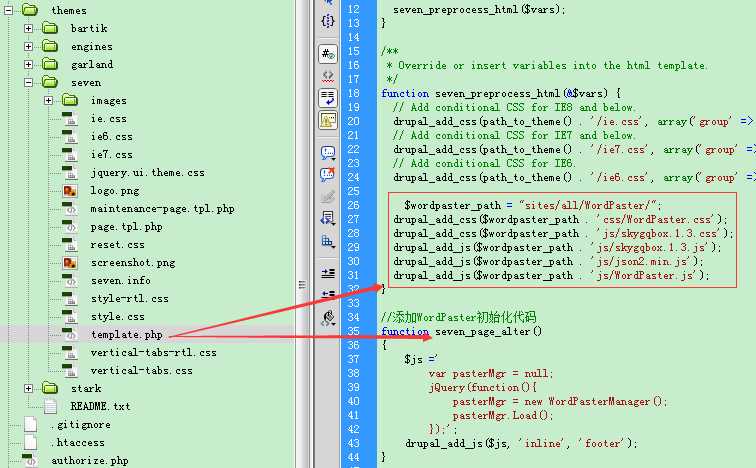The width and height of the screenshot is (756, 468).
Task: Select ie6.css in the file tree
Action: [111, 136]
